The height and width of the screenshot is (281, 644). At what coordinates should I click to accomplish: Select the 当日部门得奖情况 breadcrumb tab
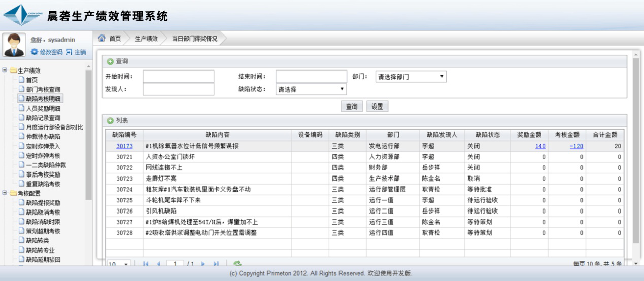194,39
